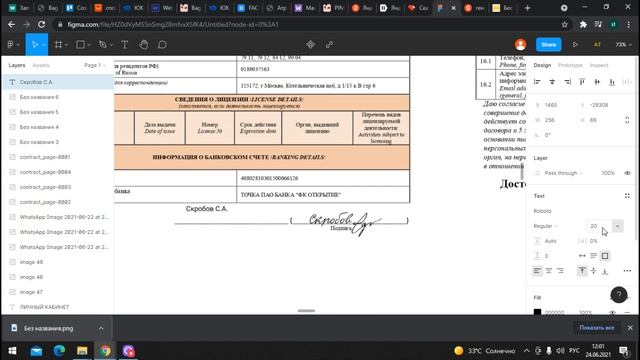The image size is (640, 360).
Task: Expand the Frame tool options arrow
Action: 67,45
